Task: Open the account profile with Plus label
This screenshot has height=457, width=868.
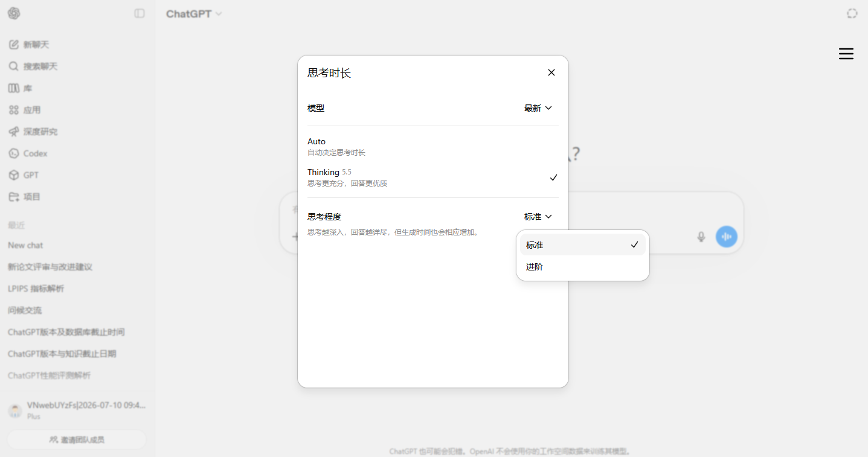Action: click(77, 411)
